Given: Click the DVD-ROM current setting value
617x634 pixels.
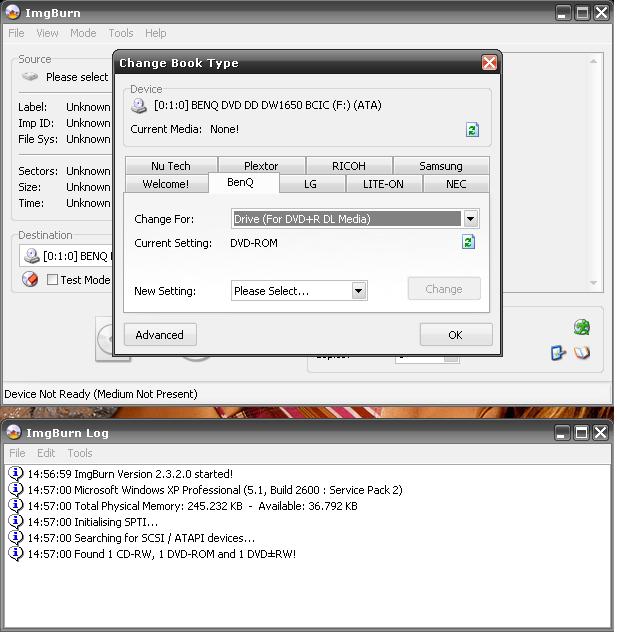Looking at the screenshot, I should (x=255, y=243).
